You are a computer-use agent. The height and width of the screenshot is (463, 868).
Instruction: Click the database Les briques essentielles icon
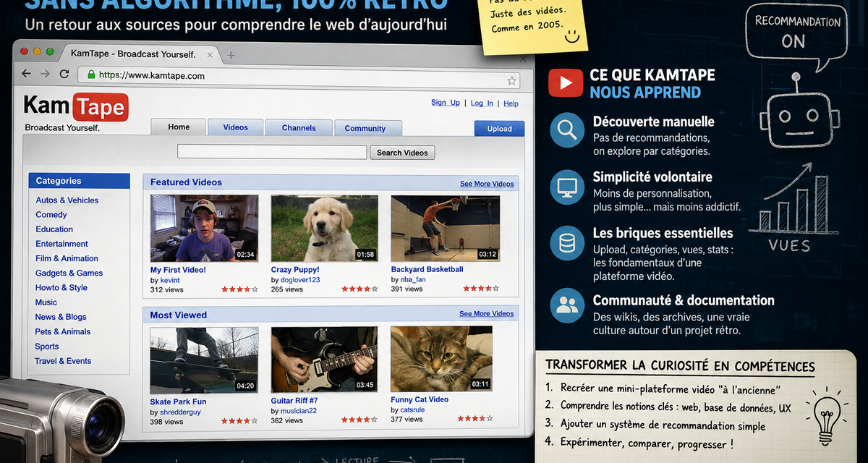click(x=566, y=243)
